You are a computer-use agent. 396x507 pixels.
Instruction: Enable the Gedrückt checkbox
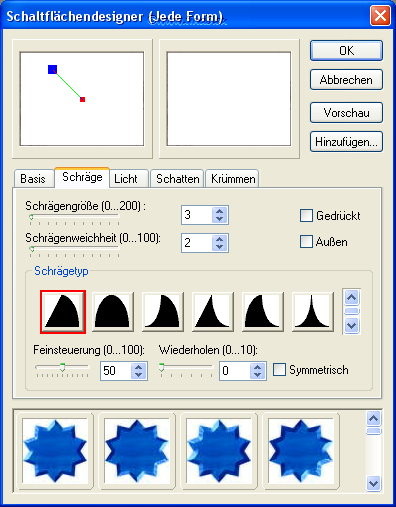[x=306, y=216]
